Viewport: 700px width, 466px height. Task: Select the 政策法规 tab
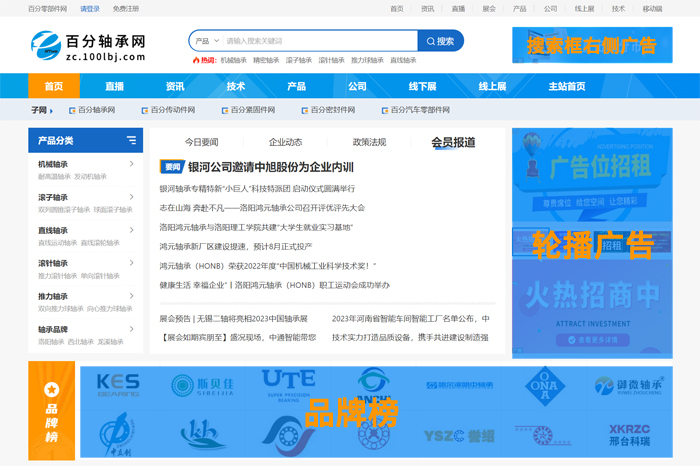[x=369, y=142]
